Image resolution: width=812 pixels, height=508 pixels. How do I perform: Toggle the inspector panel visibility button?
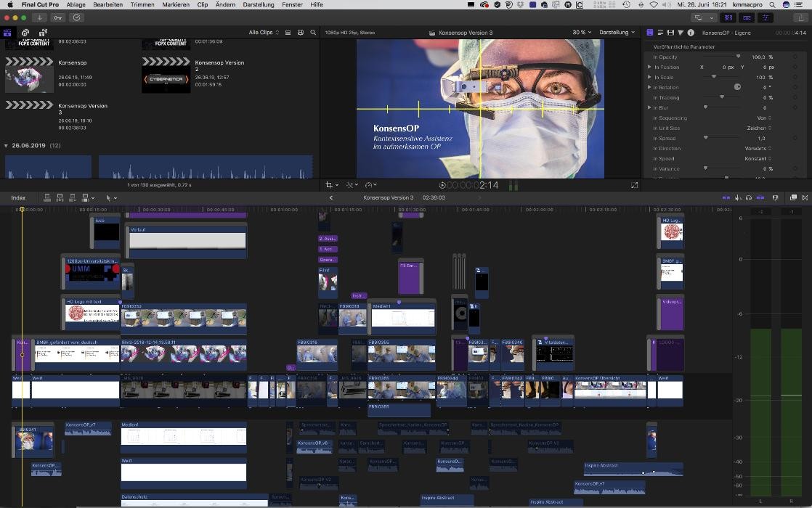click(764, 17)
